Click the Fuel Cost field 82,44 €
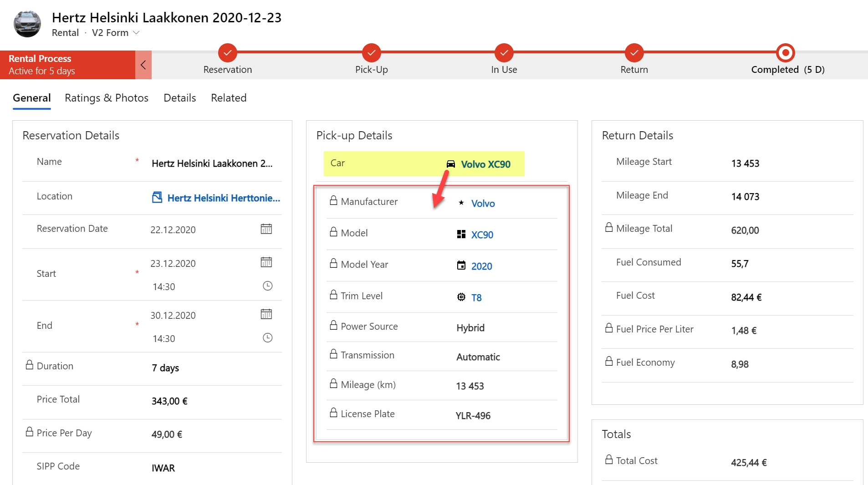This screenshot has width=868, height=485. click(x=746, y=297)
